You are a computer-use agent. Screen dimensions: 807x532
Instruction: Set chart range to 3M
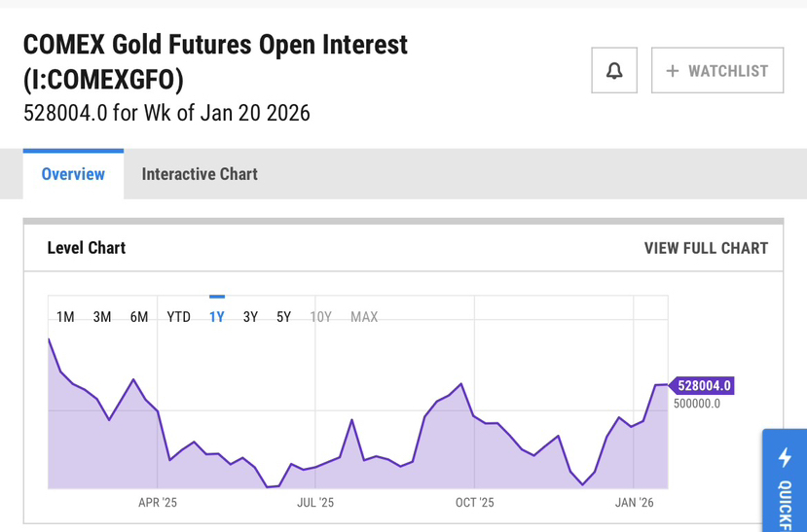tap(102, 317)
